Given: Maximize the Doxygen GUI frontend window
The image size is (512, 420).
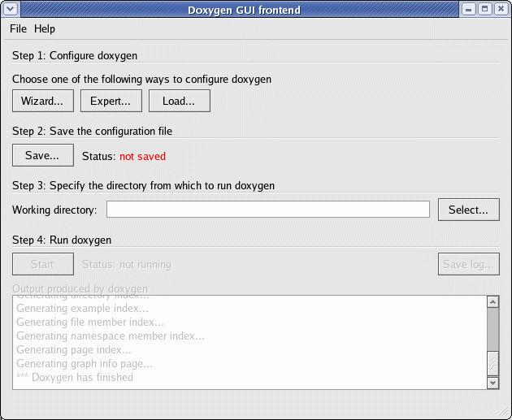Looking at the screenshot, I should click(x=485, y=9).
